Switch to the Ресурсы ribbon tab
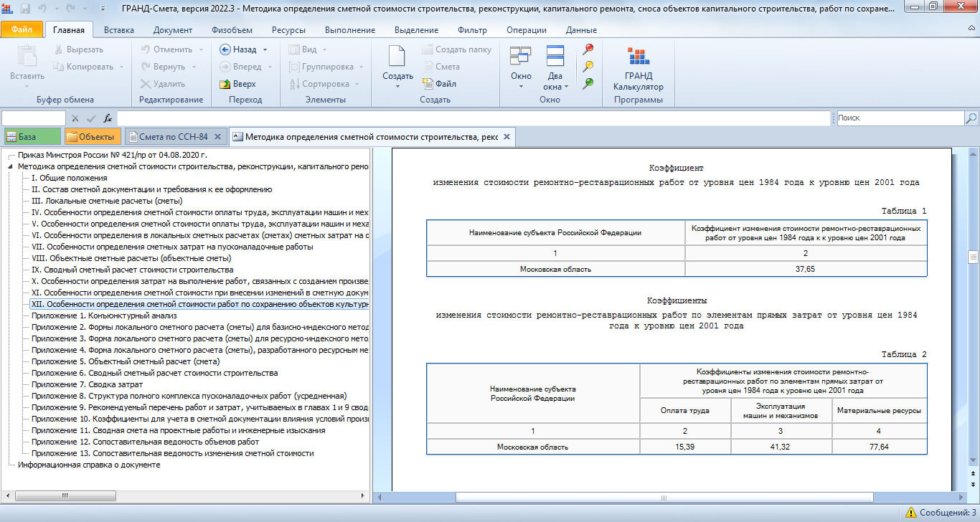The width and height of the screenshot is (980, 522). coord(288,30)
